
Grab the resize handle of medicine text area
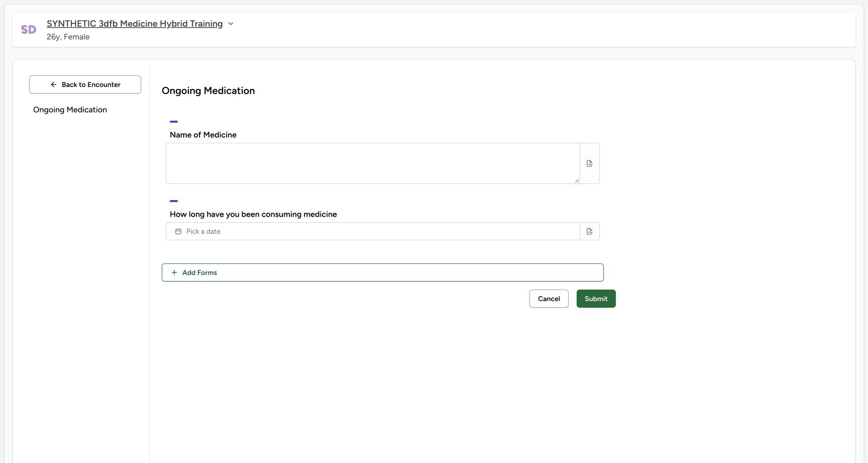pyautogui.click(x=577, y=180)
